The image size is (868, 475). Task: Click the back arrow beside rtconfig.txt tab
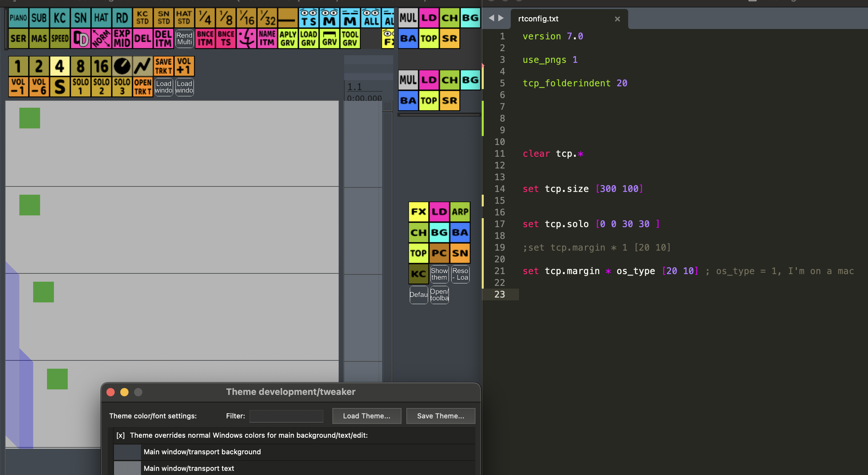tap(491, 18)
